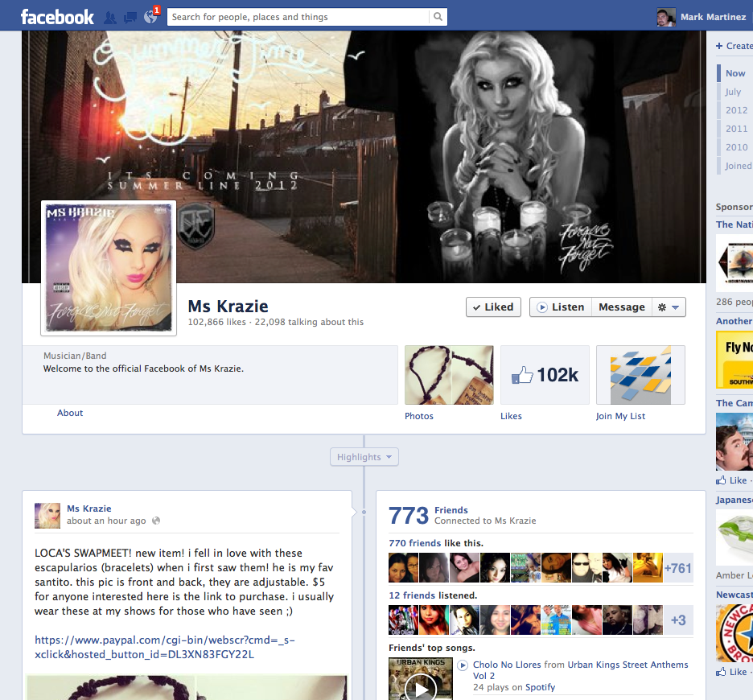Click 'about an hour ago' timestamp
The width and height of the screenshot is (753, 700).
[x=106, y=521]
